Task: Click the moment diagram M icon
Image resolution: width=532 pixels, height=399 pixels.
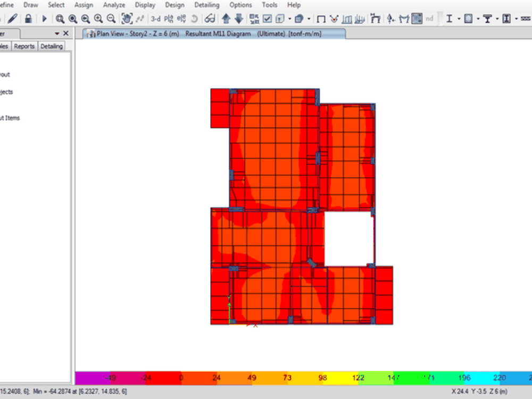Action: [404, 19]
